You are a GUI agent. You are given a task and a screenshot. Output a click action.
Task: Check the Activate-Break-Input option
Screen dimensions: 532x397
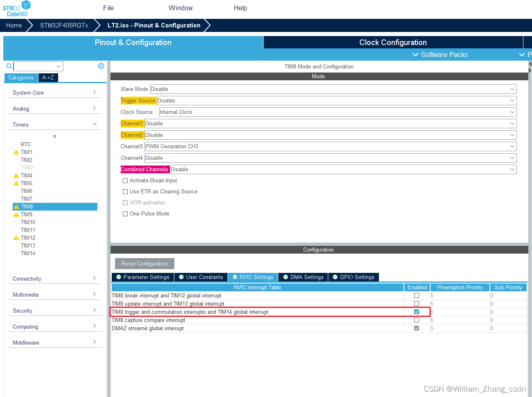pyautogui.click(x=125, y=181)
